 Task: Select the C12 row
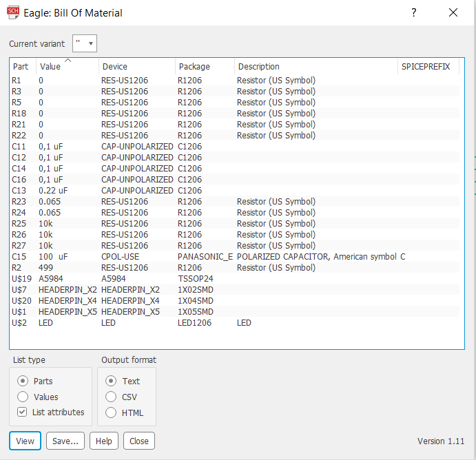tap(235, 158)
